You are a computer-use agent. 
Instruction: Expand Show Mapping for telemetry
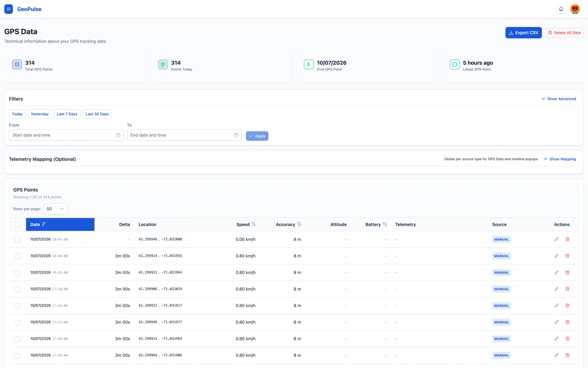click(x=560, y=159)
